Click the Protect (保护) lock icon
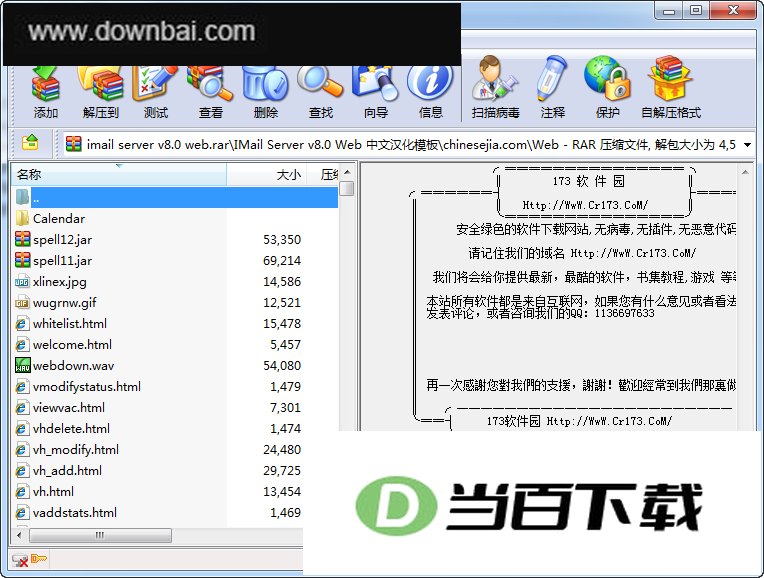 pyautogui.click(x=608, y=79)
